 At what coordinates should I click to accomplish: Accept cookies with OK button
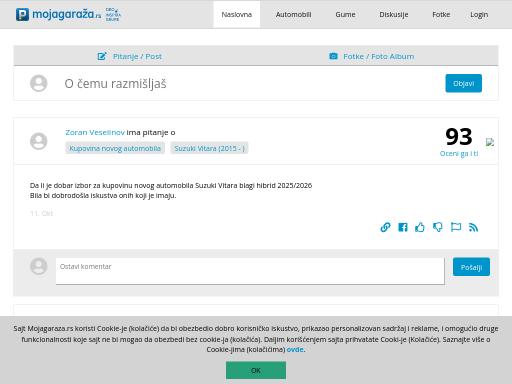click(x=256, y=370)
